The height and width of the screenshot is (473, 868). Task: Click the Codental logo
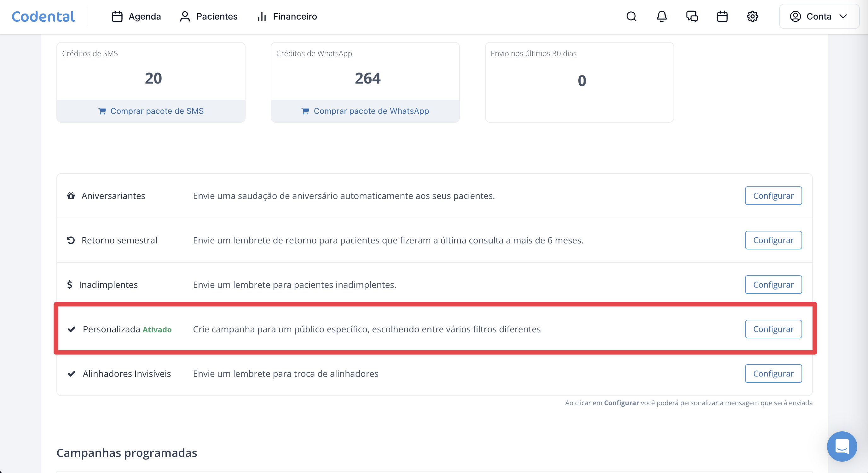pos(43,16)
